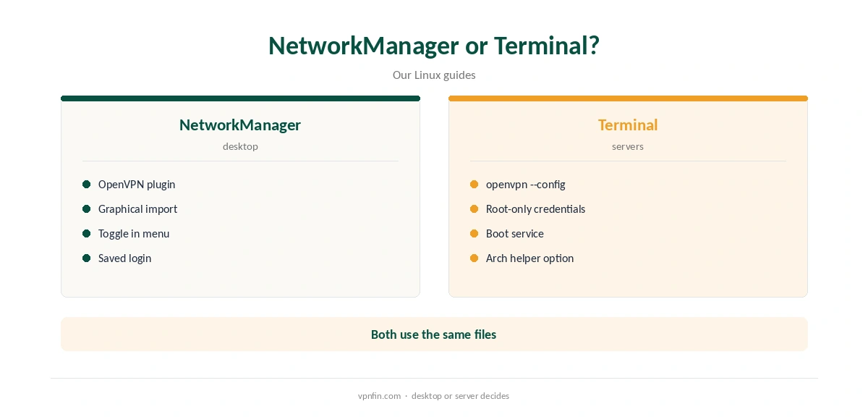
Task: Click the "Toggle in menu" list item
Action: click(x=134, y=233)
